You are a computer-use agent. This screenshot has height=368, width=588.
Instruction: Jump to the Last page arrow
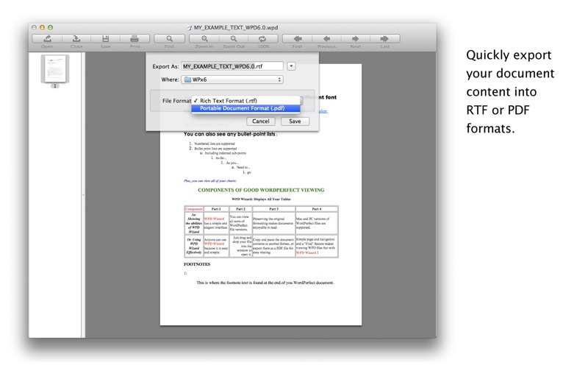384,39
